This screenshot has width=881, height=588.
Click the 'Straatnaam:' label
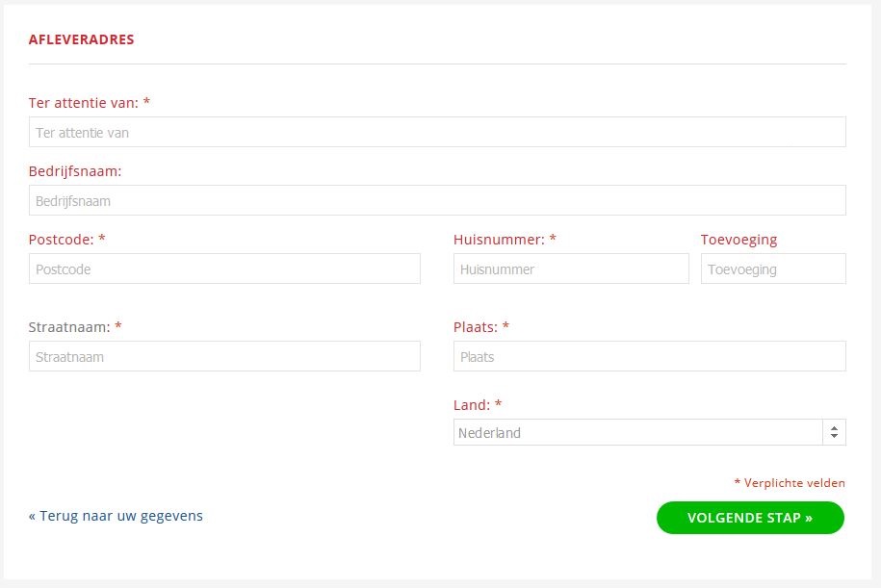[75, 327]
